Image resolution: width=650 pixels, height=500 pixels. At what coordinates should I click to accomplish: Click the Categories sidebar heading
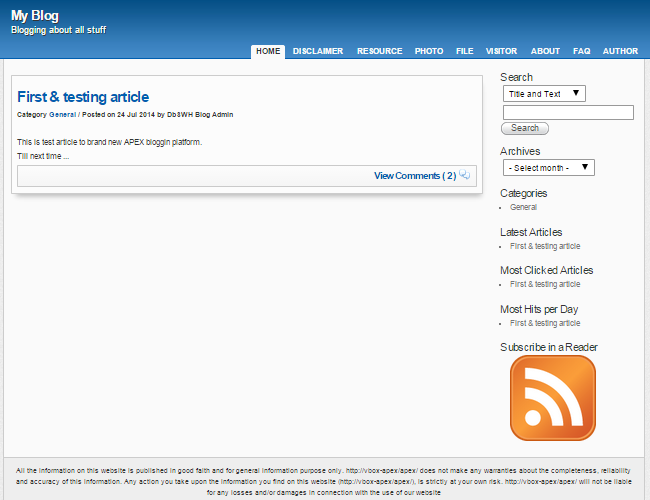tap(524, 194)
